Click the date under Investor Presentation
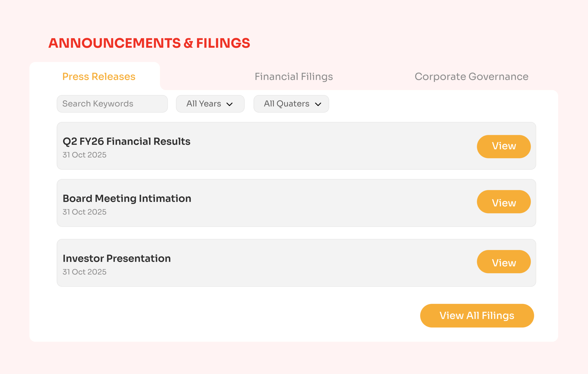 [x=85, y=272]
